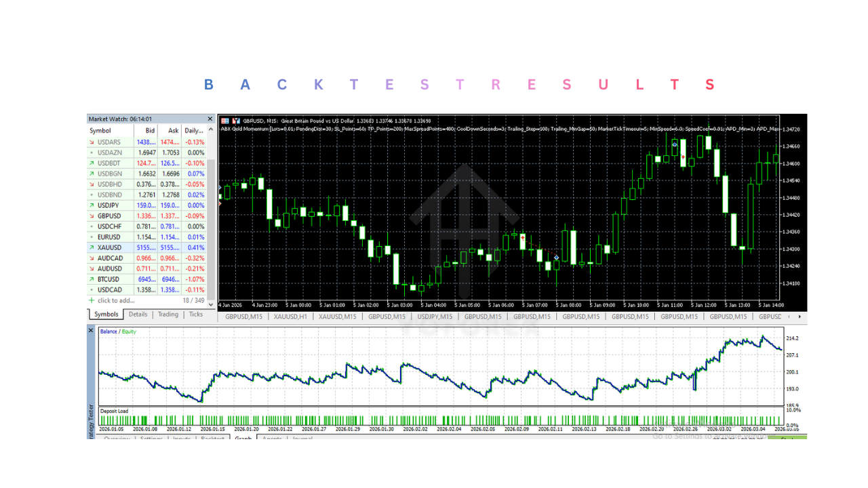Click the green up-arrow beside XAUUSD symbol

92,247
